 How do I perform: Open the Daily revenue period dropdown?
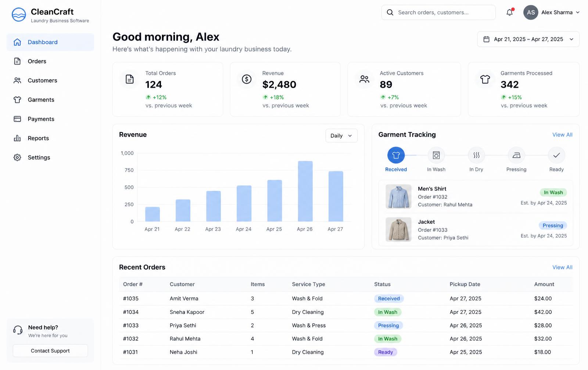341,136
